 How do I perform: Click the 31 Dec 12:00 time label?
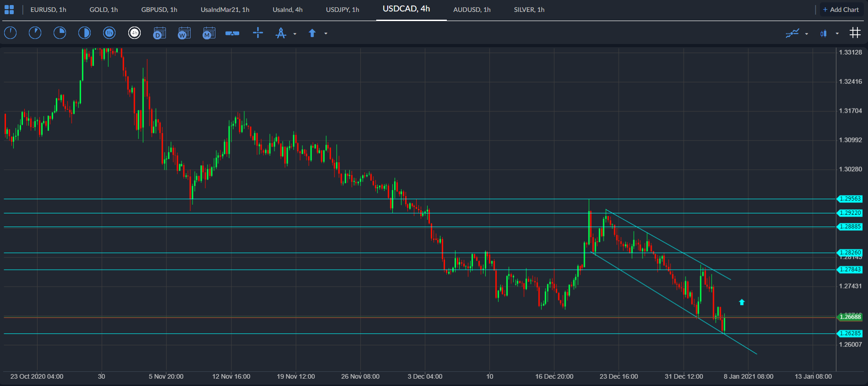[684, 376]
